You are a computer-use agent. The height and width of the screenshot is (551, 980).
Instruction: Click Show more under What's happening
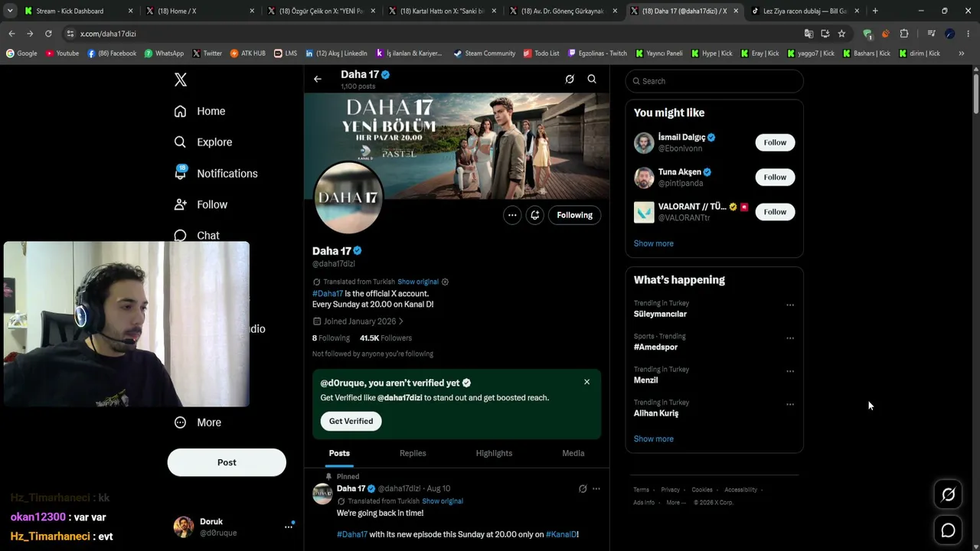pyautogui.click(x=654, y=439)
